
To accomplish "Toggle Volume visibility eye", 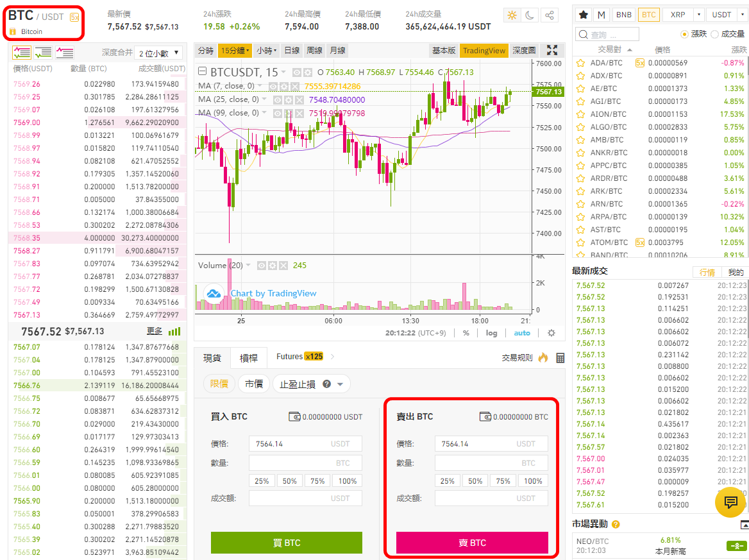I will point(261,266).
